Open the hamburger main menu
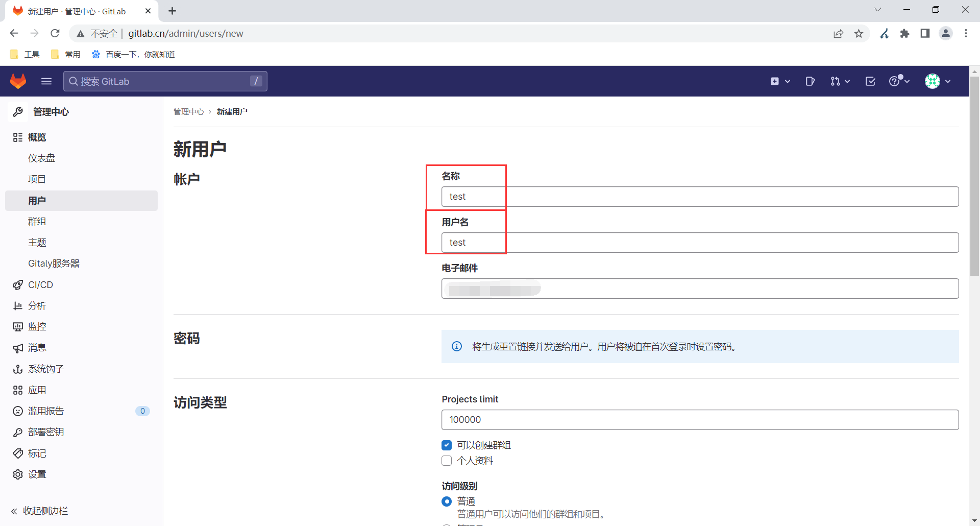Viewport: 980px width, 526px height. [46, 81]
